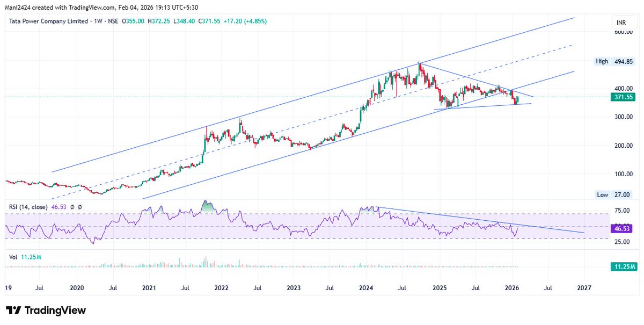Viewport: 644px width, 325px height.
Task: Click the Vol 11.25M indicator label
Action: (25, 257)
